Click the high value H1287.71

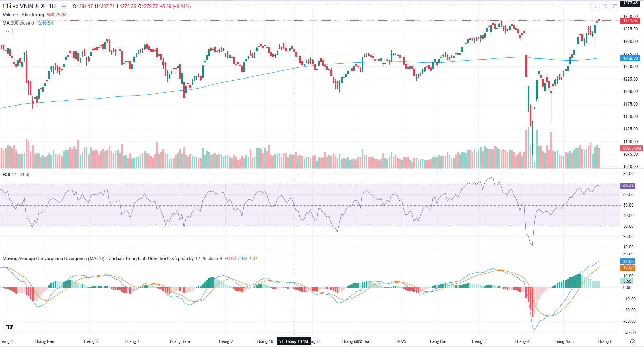click(105, 6)
